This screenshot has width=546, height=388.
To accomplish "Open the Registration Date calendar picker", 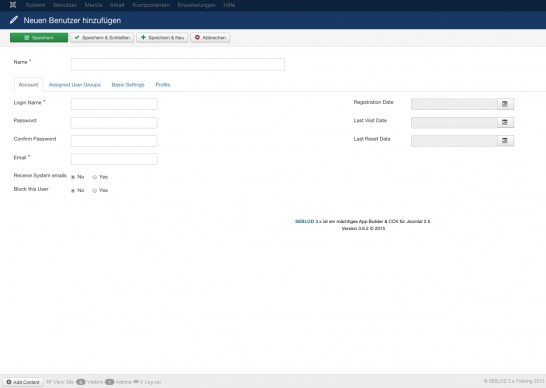I will [x=505, y=104].
